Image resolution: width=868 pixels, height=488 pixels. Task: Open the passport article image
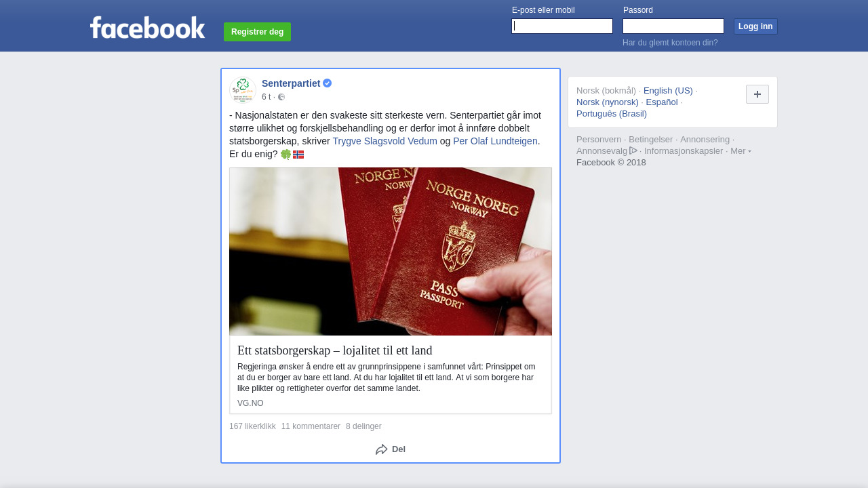(x=391, y=251)
